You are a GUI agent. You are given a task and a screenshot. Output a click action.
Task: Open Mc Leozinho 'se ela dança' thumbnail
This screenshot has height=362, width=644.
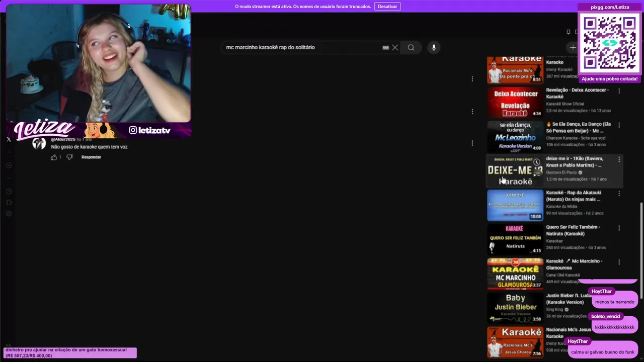coord(515,136)
